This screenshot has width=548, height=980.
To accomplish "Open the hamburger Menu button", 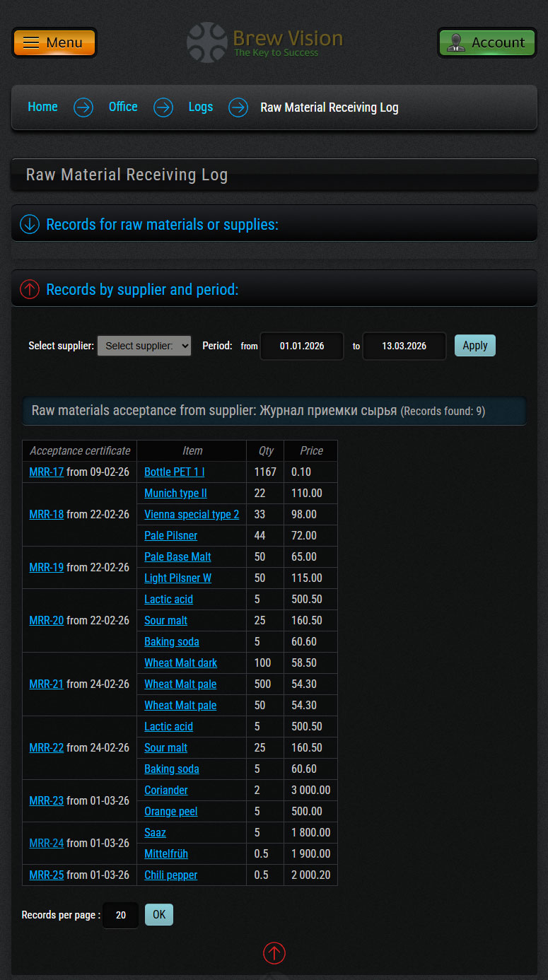I will pyautogui.click(x=54, y=42).
